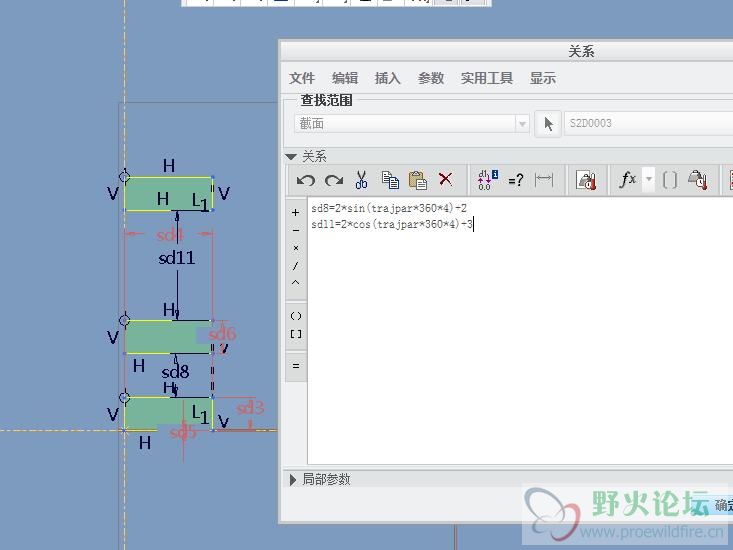The image size is (733, 550).
Task: Select the sd11 dimension in sketch
Action: click(x=176, y=258)
